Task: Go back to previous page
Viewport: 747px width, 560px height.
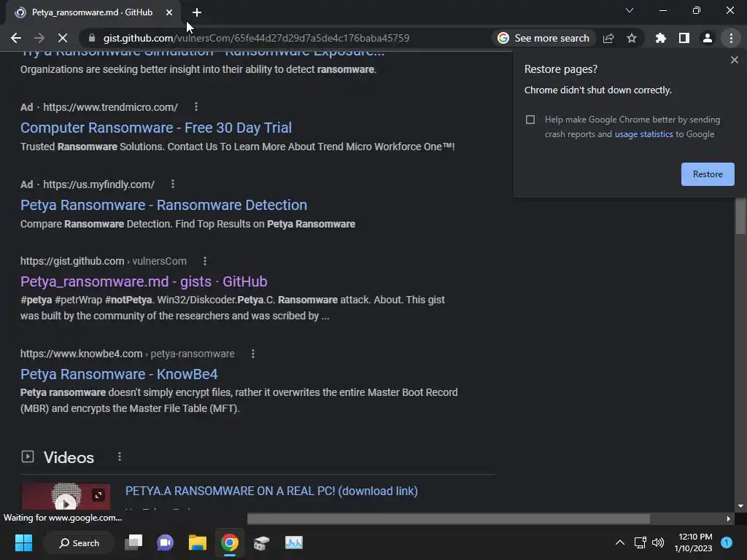Action: pyautogui.click(x=16, y=38)
